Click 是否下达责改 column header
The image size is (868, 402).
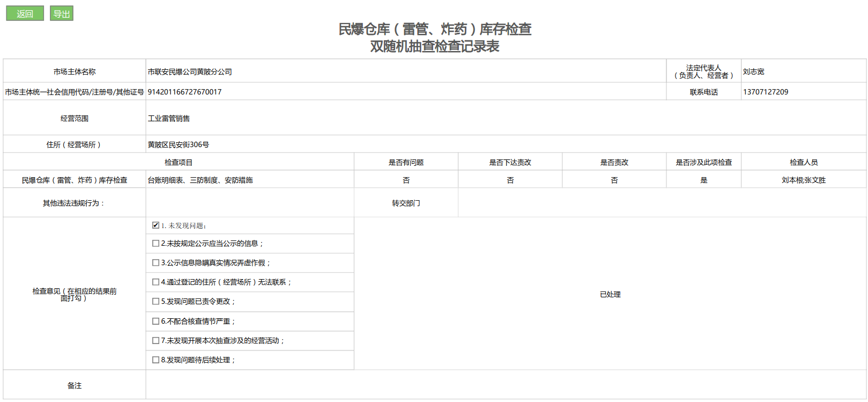(510, 162)
